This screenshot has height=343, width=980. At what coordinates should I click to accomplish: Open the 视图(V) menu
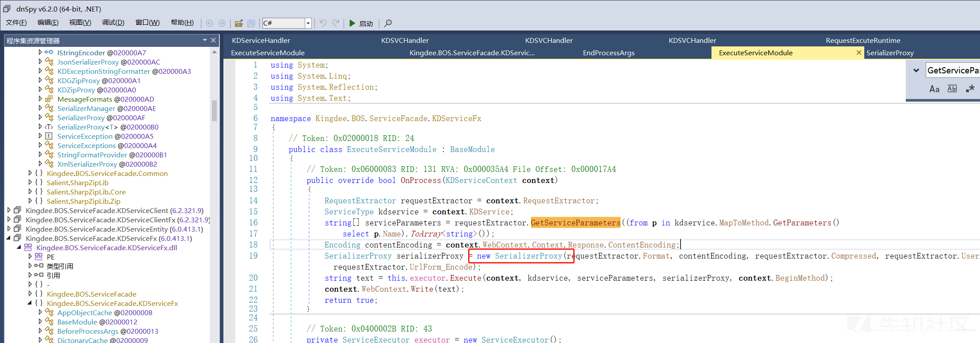[x=80, y=23]
